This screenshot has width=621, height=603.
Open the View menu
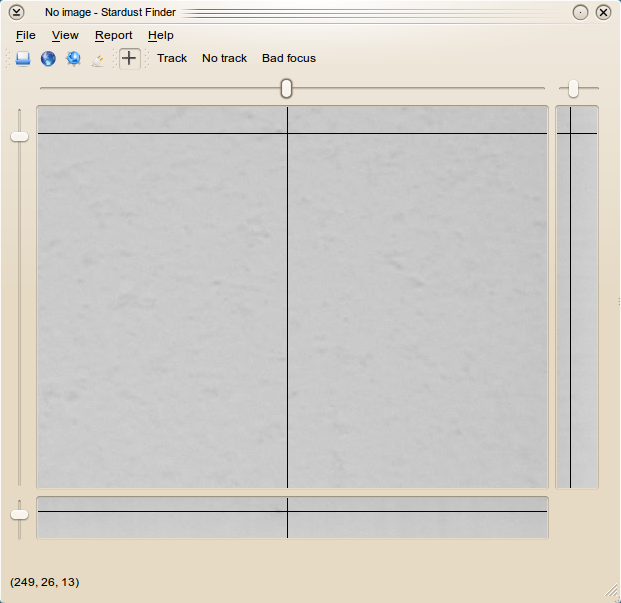tap(65, 35)
